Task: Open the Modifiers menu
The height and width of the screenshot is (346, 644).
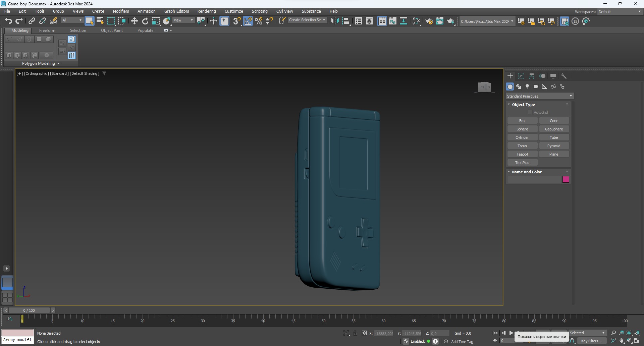Action: [121, 11]
